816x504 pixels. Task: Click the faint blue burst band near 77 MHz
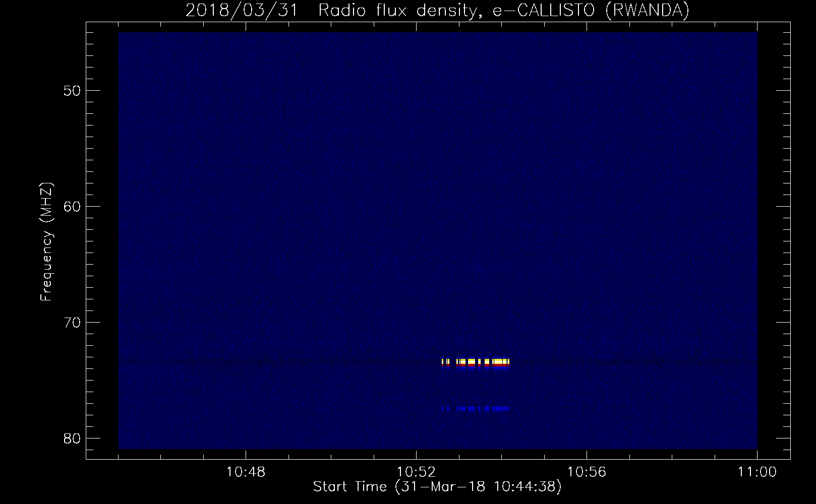pos(476,408)
